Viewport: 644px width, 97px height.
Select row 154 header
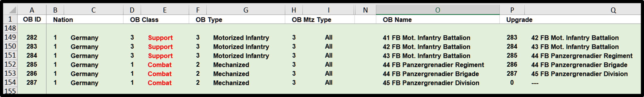coord(10,83)
